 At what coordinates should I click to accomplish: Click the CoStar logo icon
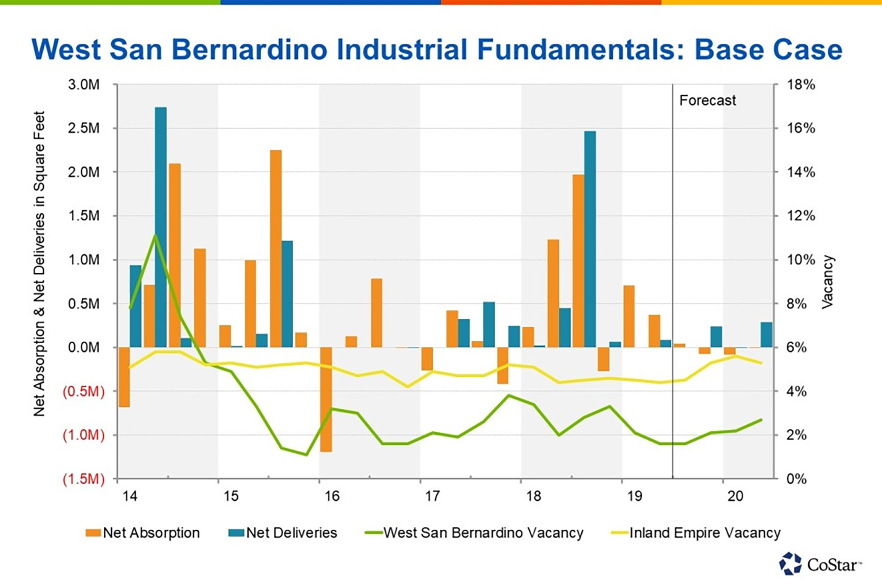tap(790, 564)
